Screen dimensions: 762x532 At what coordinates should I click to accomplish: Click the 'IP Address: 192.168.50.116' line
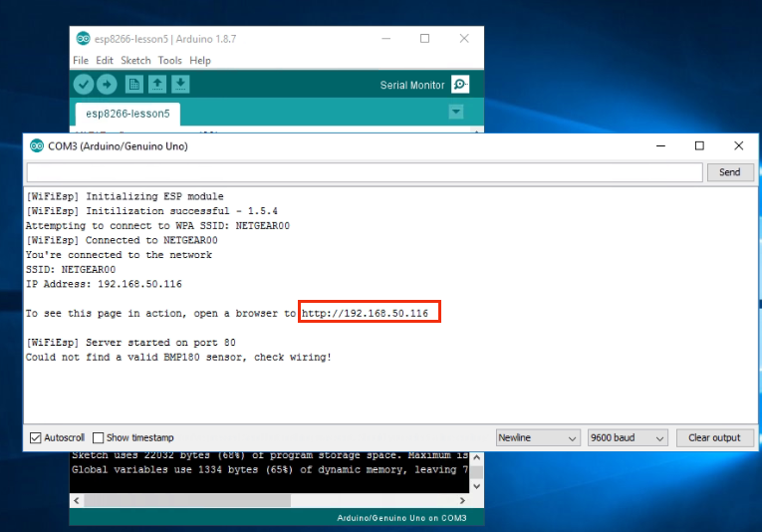point(104,284)
